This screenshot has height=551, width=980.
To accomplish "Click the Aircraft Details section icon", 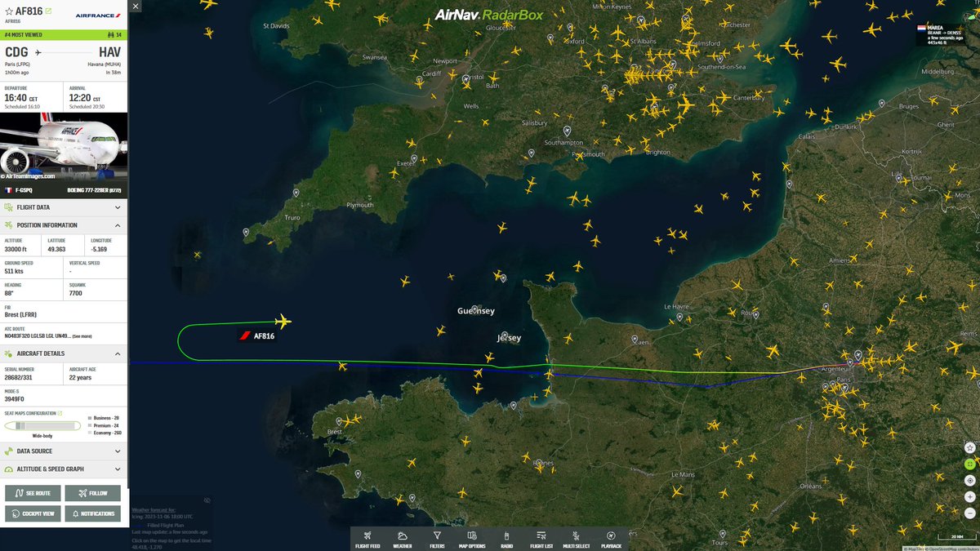I will pyautogui.click(x=9, y=353).
